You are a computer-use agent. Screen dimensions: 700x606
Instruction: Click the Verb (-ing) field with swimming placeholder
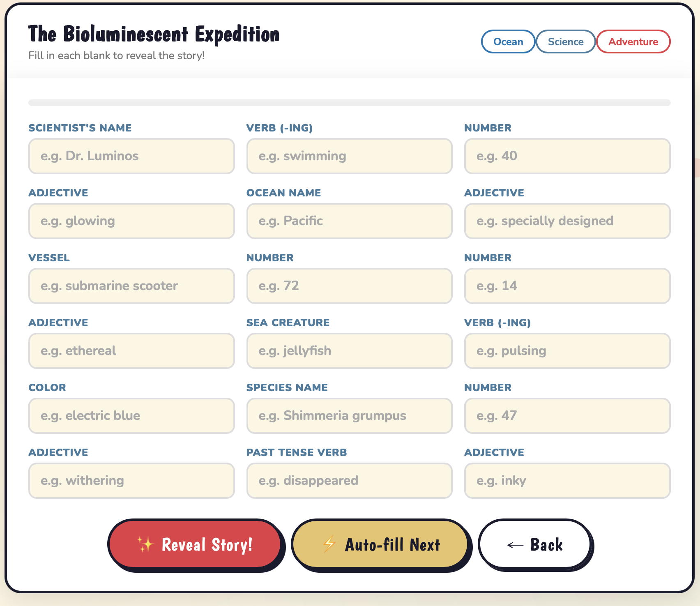point(349,156)
